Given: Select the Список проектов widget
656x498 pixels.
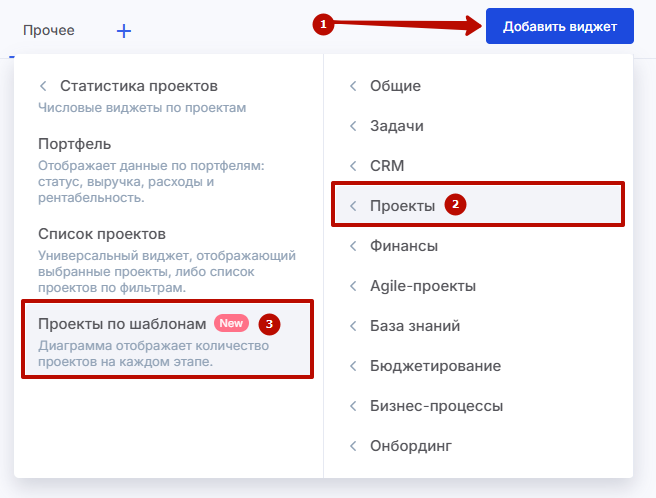Looking at the screenshot, I should 101,234.
